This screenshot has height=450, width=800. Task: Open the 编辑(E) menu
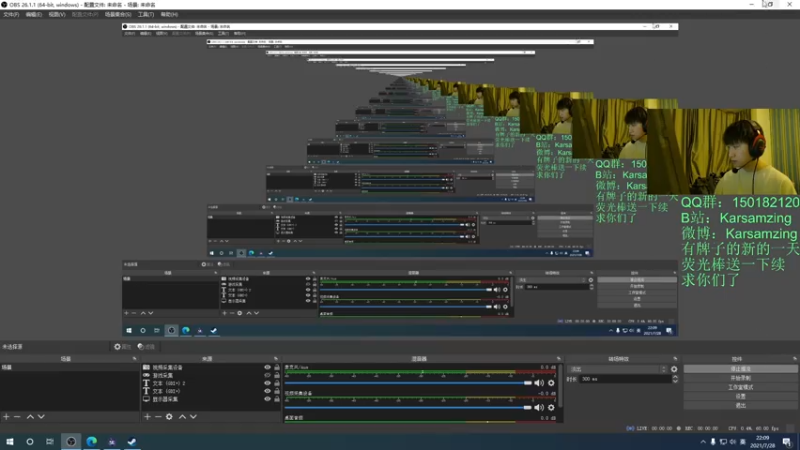(33, 14)
